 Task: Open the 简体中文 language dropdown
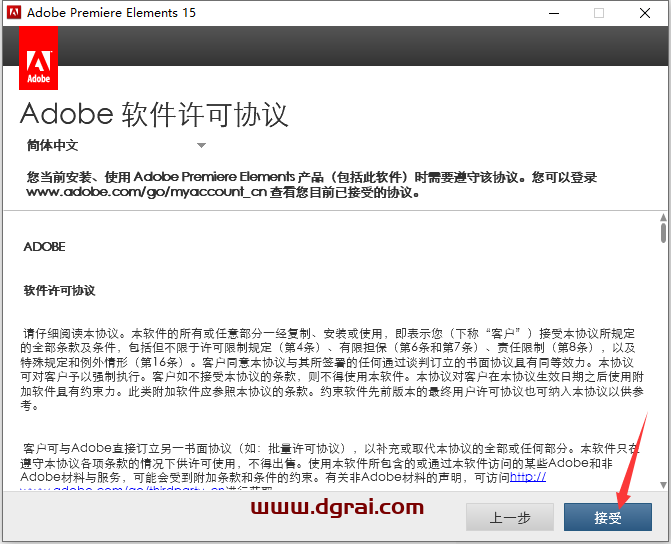click(x=116, y=145)
